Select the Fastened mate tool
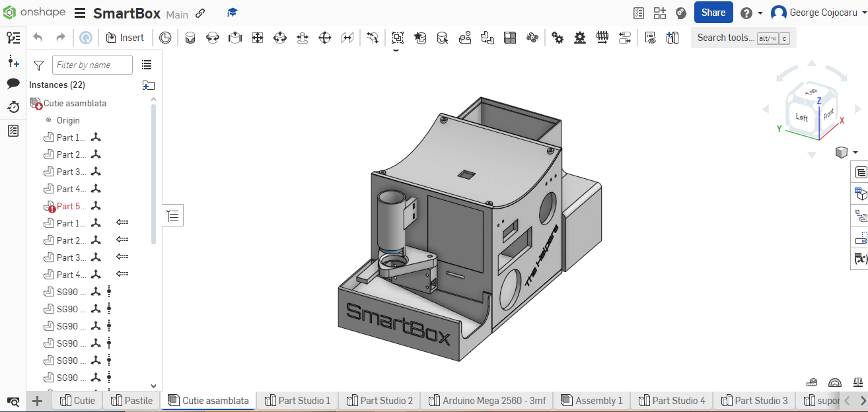 tap(190, 38)
